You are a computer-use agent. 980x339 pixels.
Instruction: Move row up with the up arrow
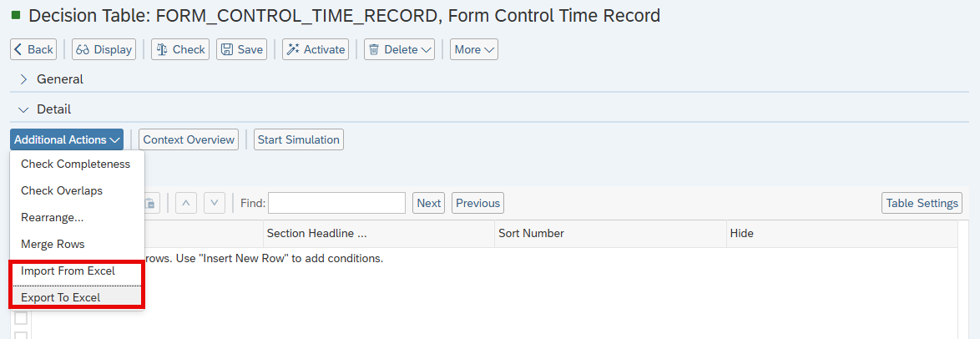[x=187, y=203]
